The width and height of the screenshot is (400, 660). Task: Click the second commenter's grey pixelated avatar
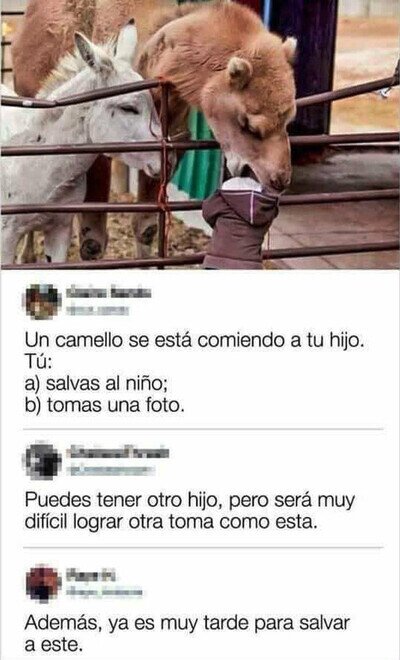pyautogui.click(x=43, y=461)
